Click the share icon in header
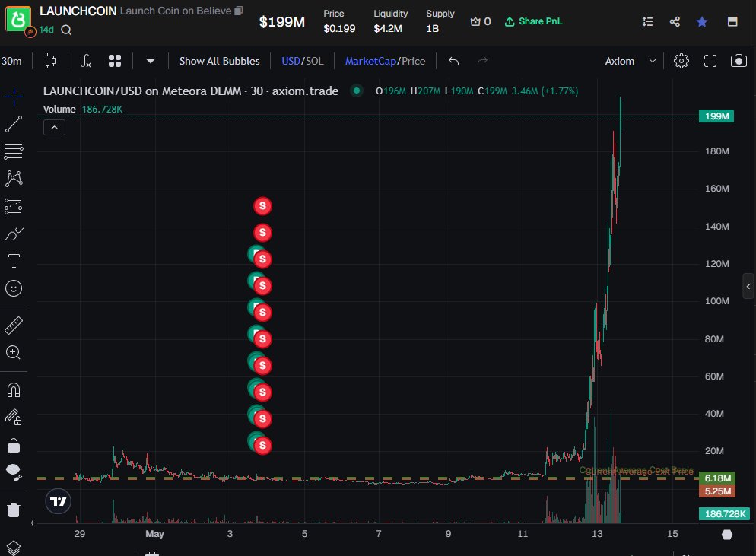This screenshot has height=556, width=756. pos(675,21)
